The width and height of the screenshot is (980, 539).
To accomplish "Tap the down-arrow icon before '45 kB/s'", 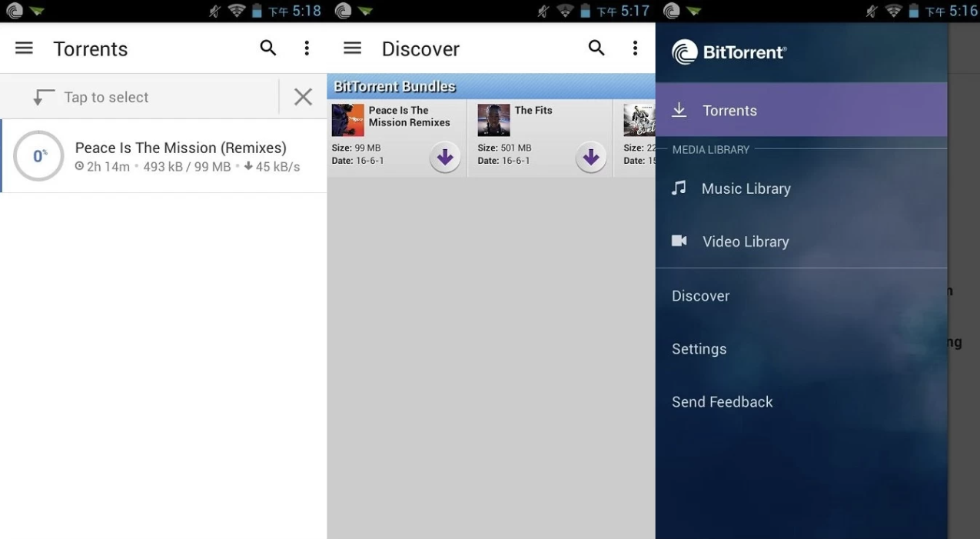I will tap(248, 167).
